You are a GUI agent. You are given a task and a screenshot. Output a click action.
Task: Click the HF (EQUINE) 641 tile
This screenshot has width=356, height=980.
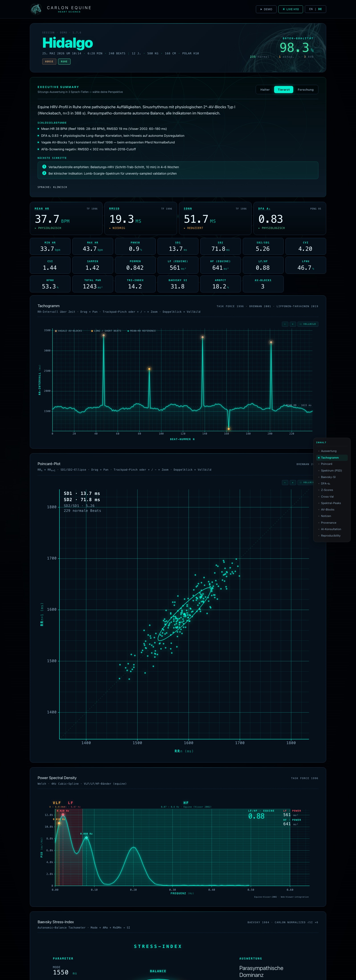click(220, 265)
